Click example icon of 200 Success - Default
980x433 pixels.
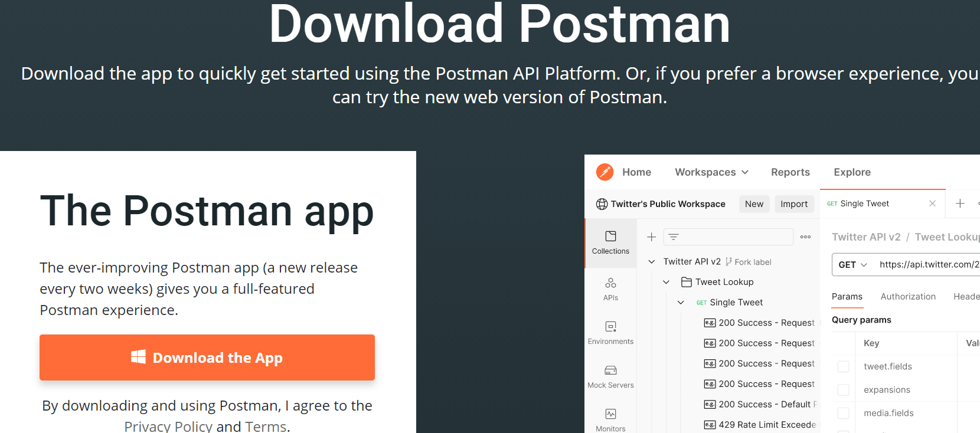(x=710, y=404)
